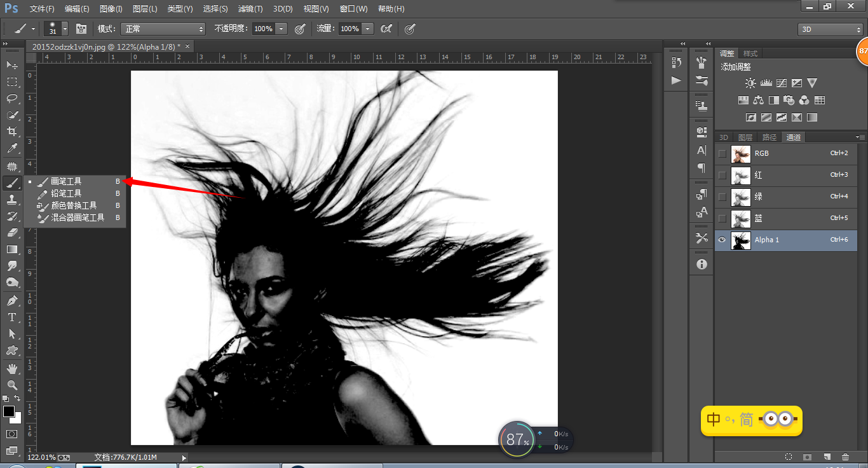The width and height of the screenshot is (868, 468).
Task: Add a Channel Mixer adjustment
Action: click(x=804, y=100)
